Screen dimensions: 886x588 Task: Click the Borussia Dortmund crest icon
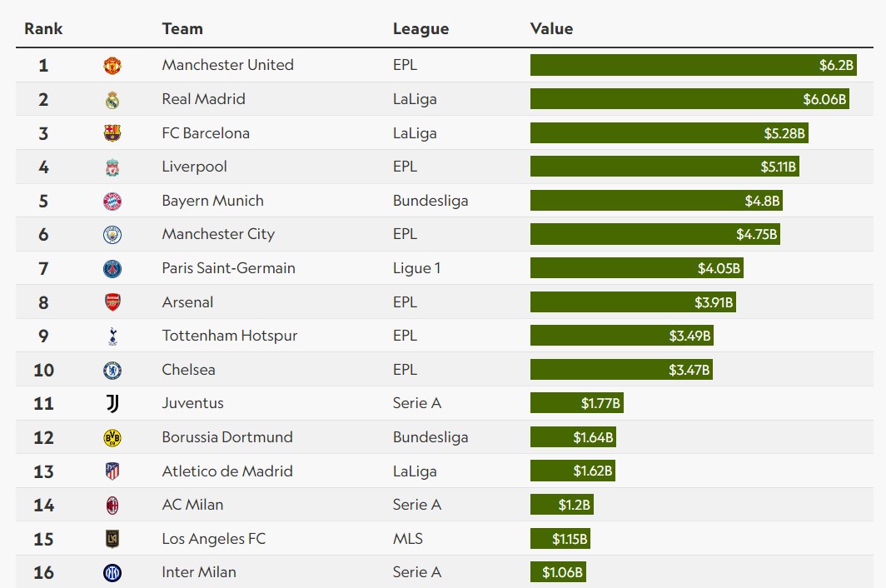112,438
